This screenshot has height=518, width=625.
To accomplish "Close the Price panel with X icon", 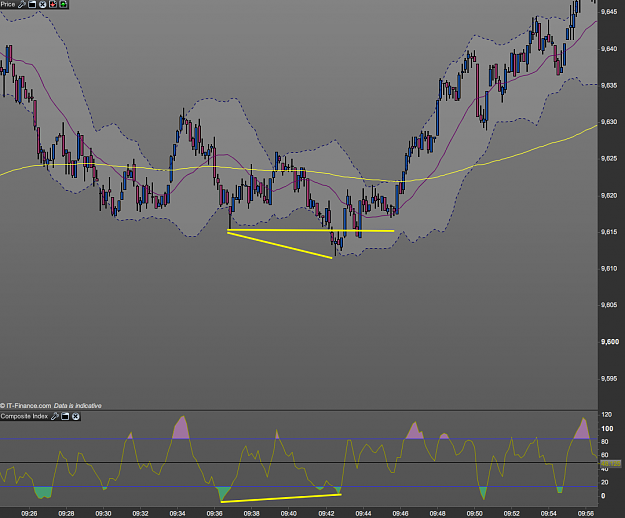I will coord(42,4).
